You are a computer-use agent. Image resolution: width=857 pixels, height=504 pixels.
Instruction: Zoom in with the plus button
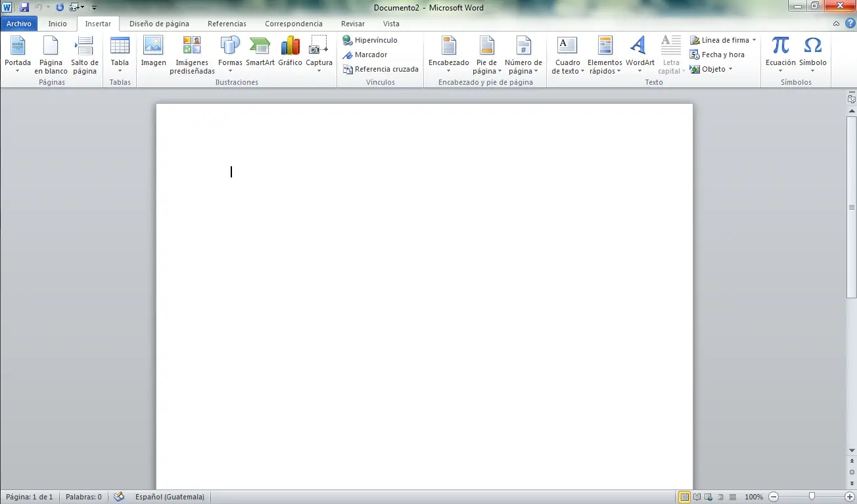[x=850, y=497]
